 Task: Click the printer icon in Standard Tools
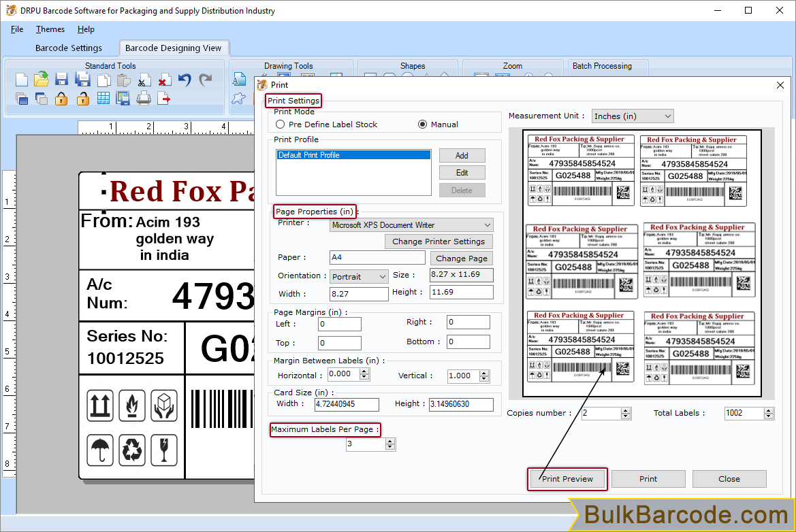pos(144,99)
